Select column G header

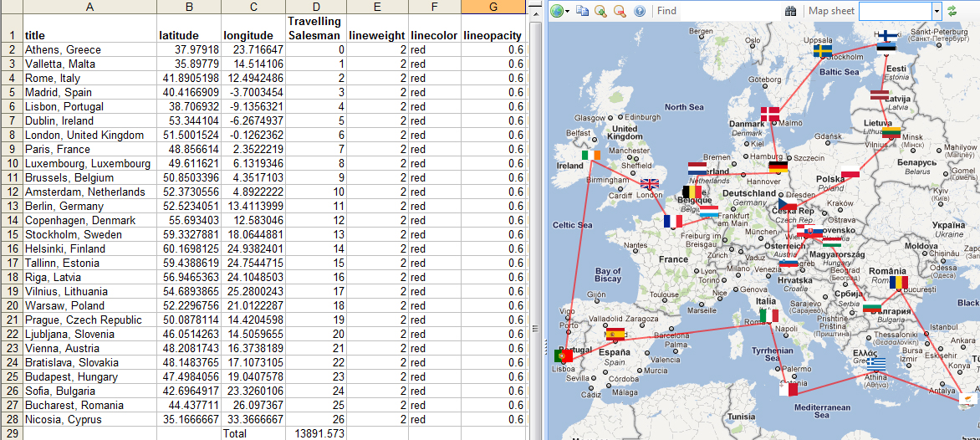point(493,7)
